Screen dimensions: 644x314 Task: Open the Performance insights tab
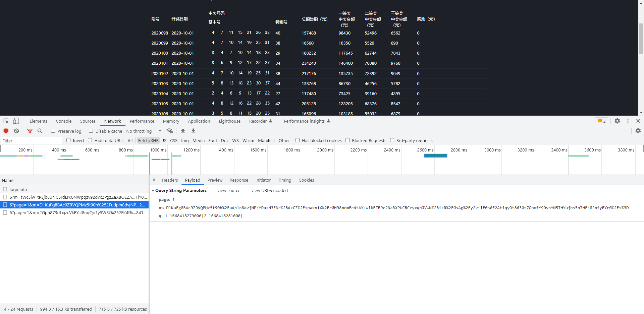pyautogui.click(x=307, y=121)
